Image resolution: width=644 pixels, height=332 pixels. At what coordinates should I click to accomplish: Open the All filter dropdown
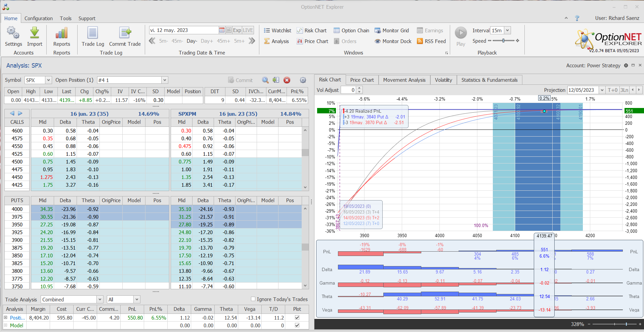136,299
